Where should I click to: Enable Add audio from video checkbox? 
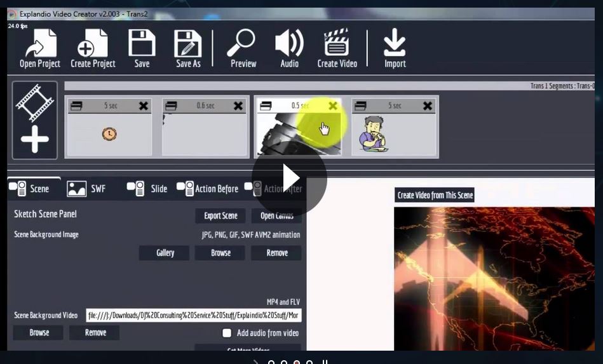tap(227, 333)
